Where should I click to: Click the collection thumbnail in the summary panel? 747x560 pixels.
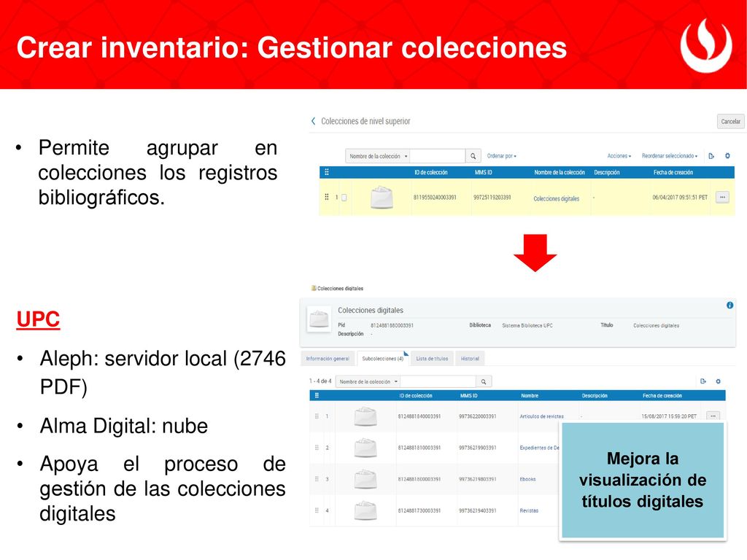click(319, 319)
